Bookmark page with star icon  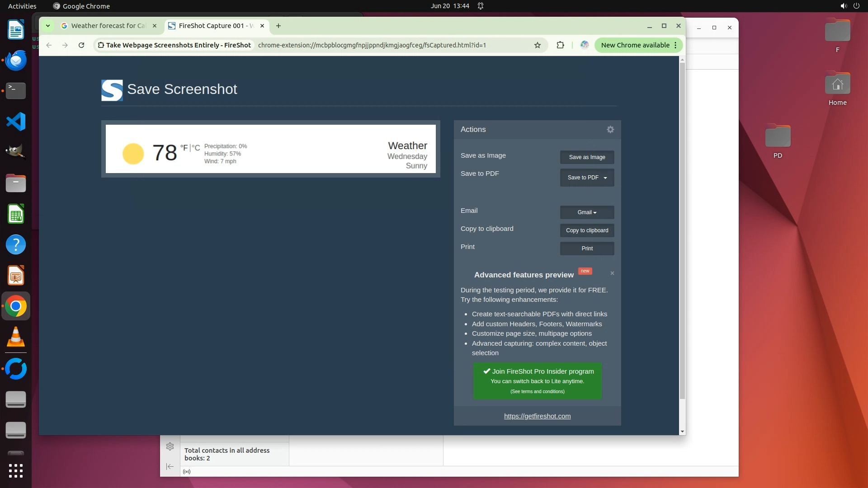click(538, 45)
